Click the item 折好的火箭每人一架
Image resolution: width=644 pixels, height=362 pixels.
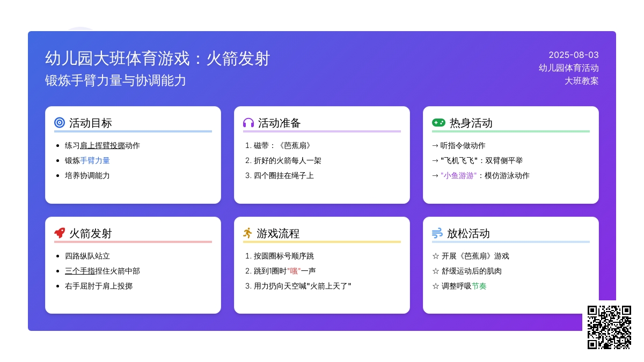288,160
